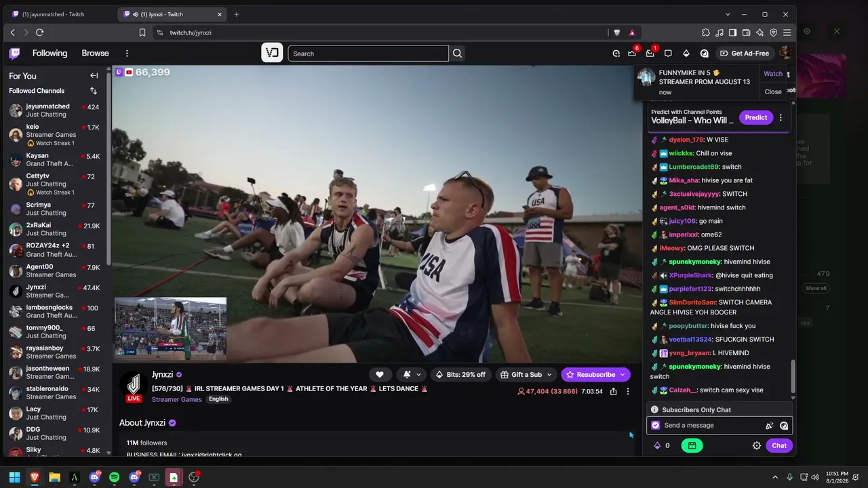Open Brave Rewards triangle icon
Screen dimensions: 868x488
click(632, 33)
